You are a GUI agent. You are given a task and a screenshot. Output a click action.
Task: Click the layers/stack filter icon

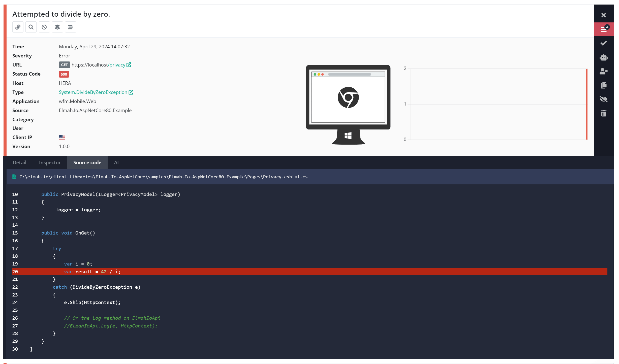click(57, 27)
